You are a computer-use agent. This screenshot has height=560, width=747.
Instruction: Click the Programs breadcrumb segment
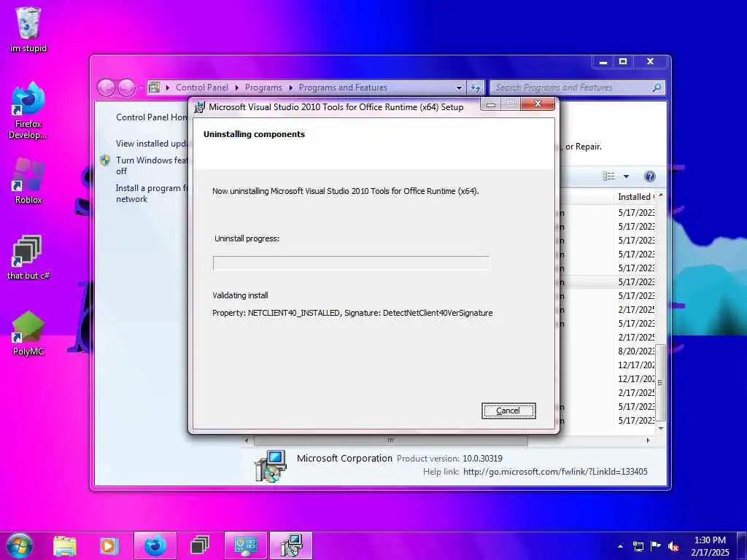[263, 87]
